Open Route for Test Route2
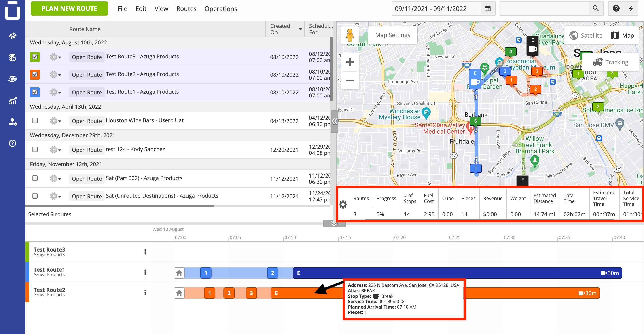The image size is (644, 334). click(87, 75)
